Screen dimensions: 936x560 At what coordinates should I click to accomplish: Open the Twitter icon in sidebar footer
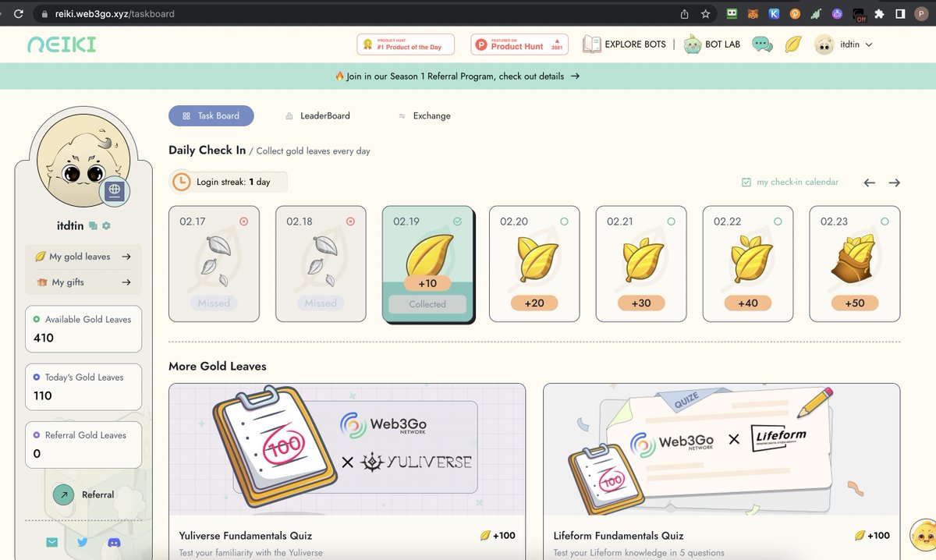coord(83,542)
